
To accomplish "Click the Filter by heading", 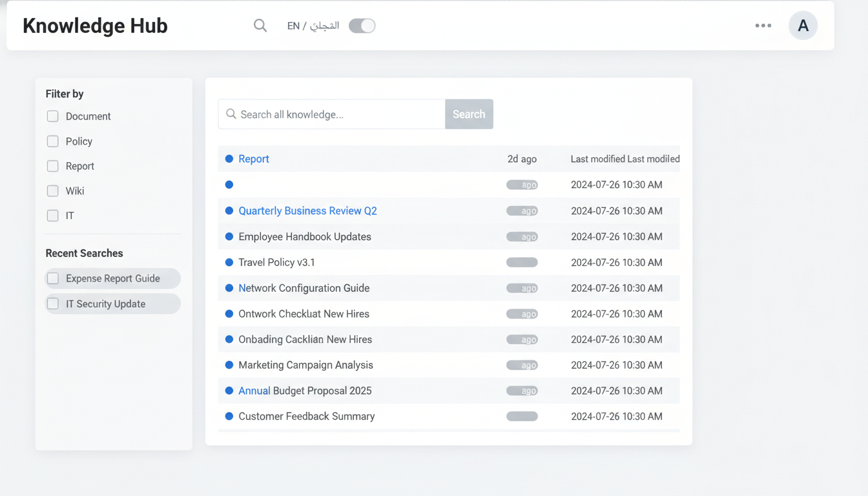I will click(65, 94).
